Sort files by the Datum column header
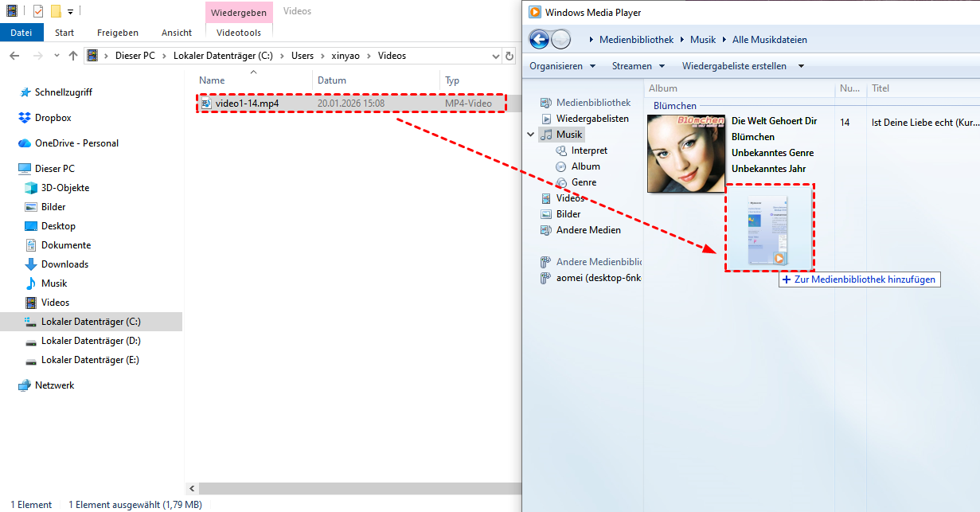Image resolution: width=980 pixels, height=512 pixels. click(332, 80)
